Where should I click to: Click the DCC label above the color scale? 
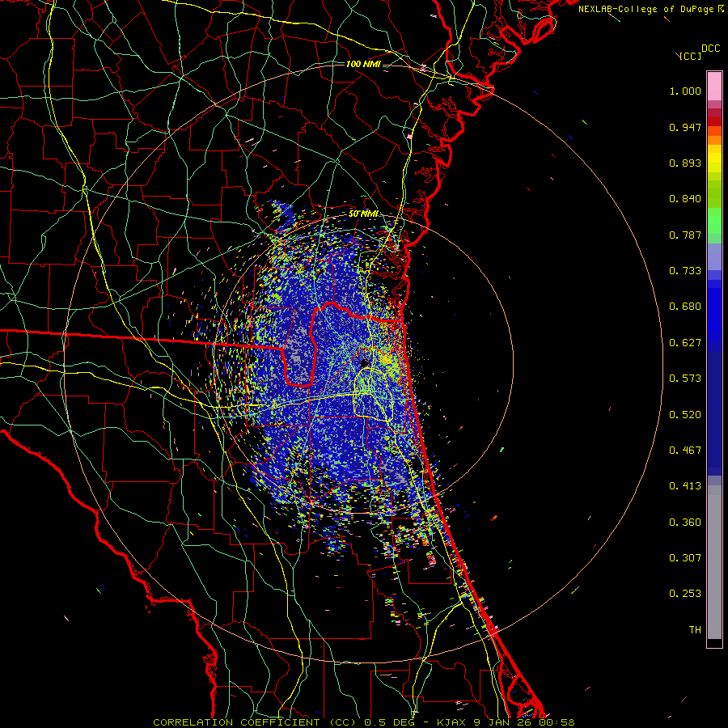pos(711,49)
